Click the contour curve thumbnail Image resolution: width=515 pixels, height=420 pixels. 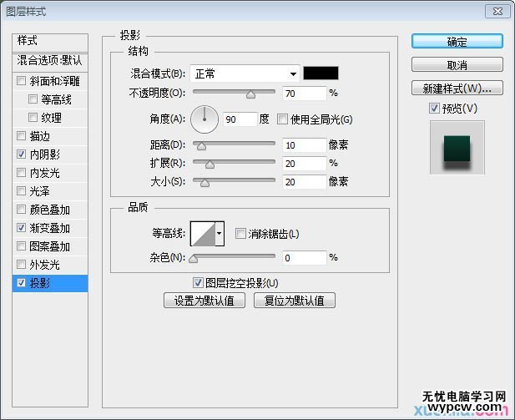(x=203, y=234)
